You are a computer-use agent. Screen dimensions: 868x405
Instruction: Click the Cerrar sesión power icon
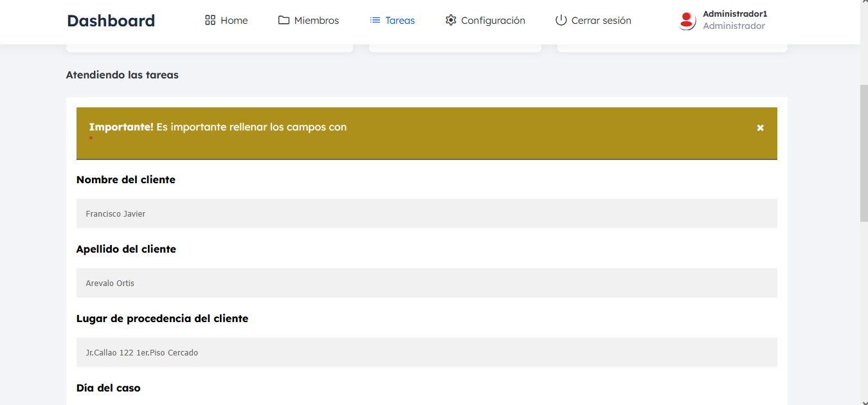(x=561, y=20)
